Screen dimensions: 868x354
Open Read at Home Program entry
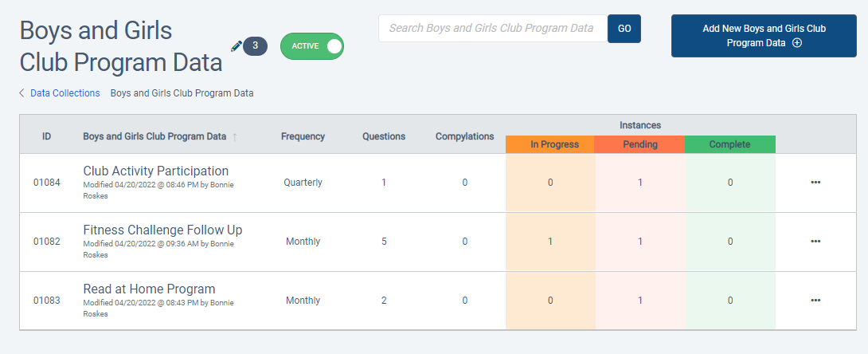[149, 289]
